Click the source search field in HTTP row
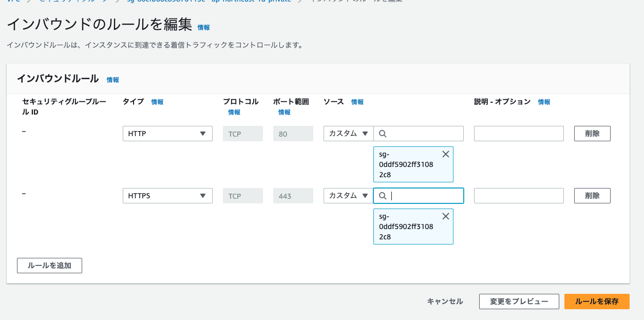644x320 pixels. (x=419, y=134)
